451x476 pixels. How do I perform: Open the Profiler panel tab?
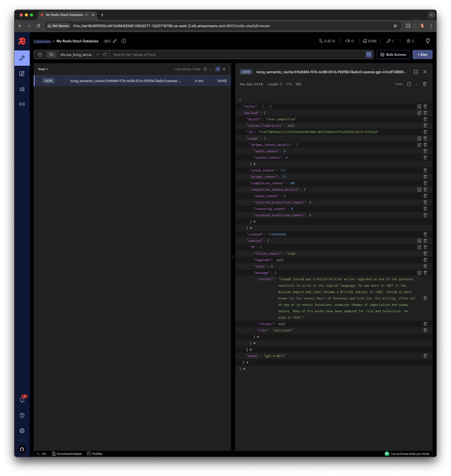(95, 454)
